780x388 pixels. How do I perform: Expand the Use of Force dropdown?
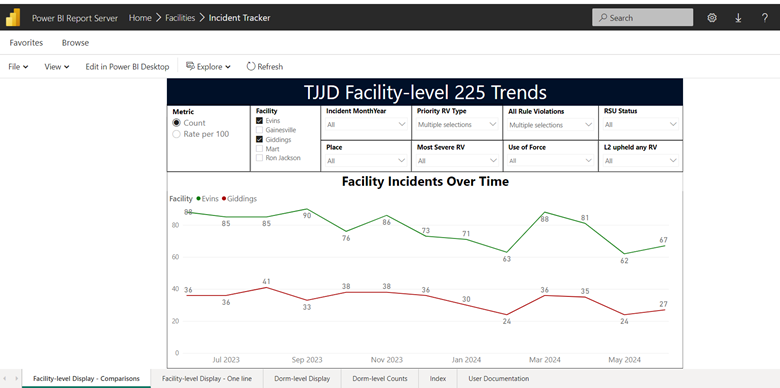[550, 161]
